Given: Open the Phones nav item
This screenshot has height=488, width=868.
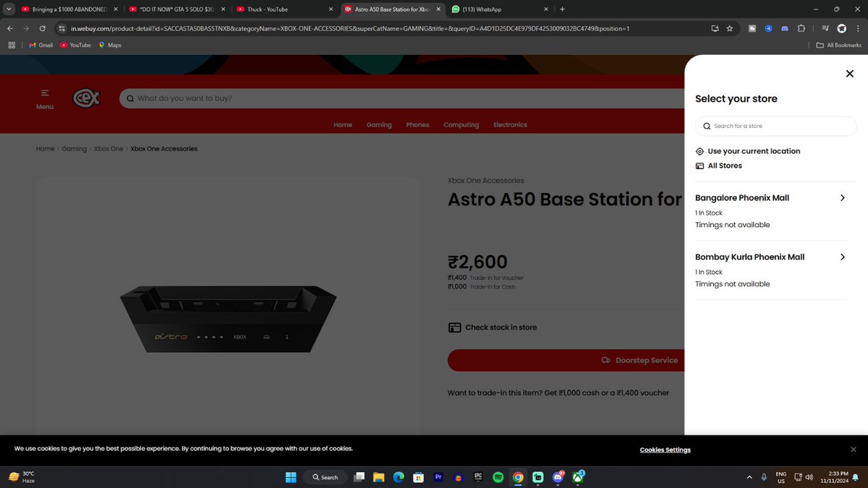Looking at the screenshot, I should (417, 124).
